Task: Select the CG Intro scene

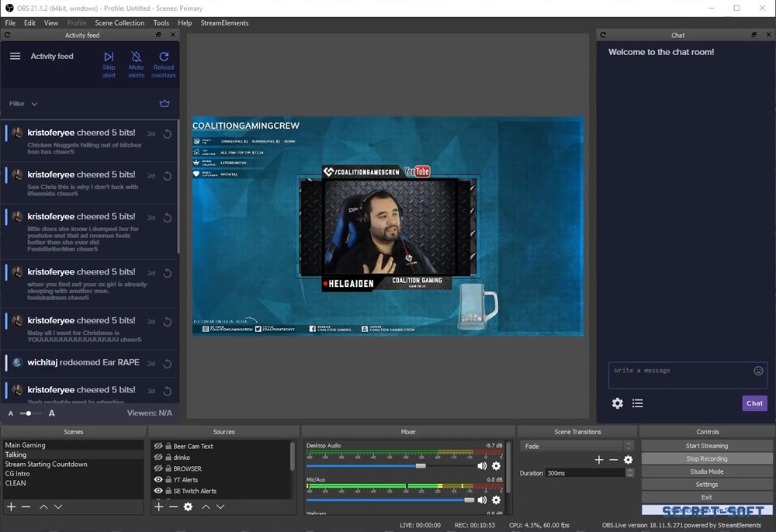Action: click(73, 473)
